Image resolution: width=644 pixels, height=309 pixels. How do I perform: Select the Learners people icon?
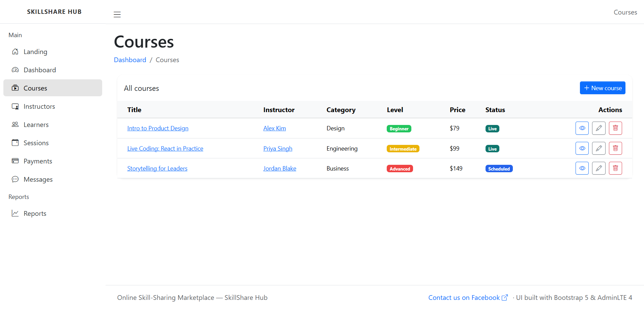click(x=15, y=124)
